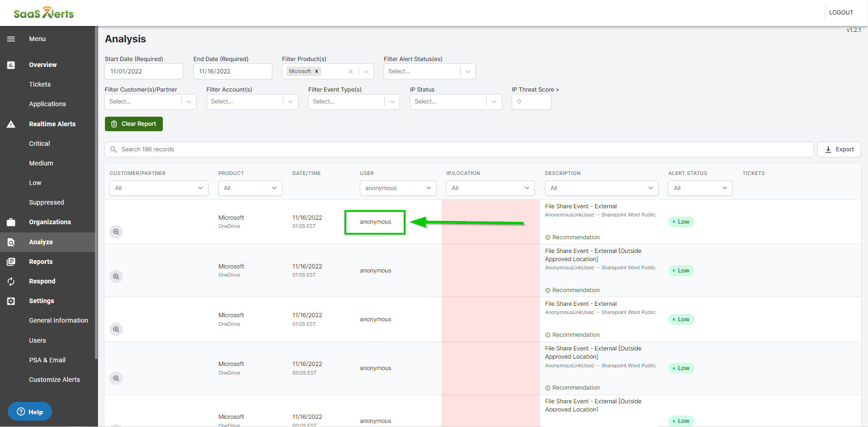Open the Filter Account(s) dropdown
The height and width of the screenshot is (427, 868).
(252, 102)
